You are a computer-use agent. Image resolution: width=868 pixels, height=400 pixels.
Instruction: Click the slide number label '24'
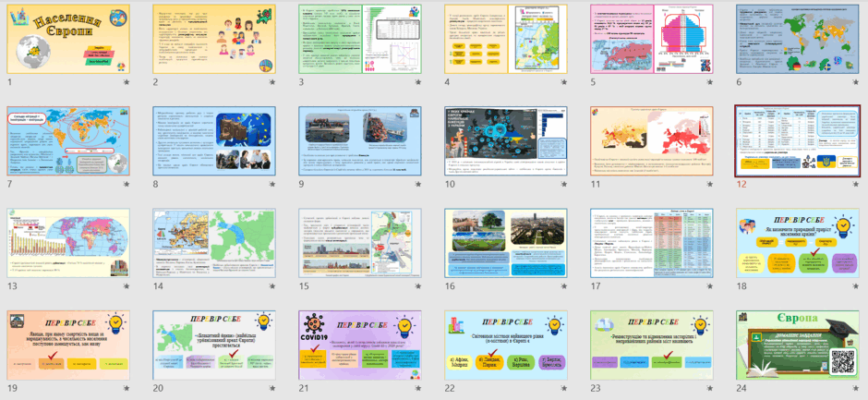tap(741, 388)
